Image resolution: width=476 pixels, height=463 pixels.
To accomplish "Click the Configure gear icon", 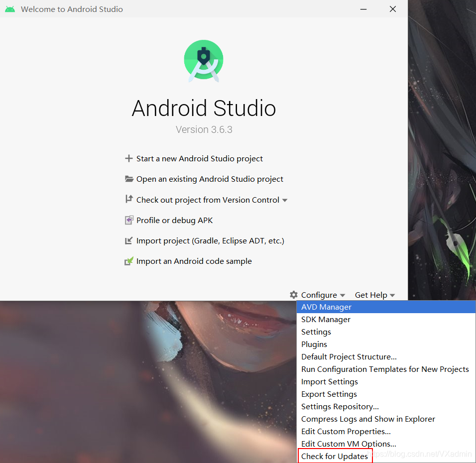I will click(294, 295).
